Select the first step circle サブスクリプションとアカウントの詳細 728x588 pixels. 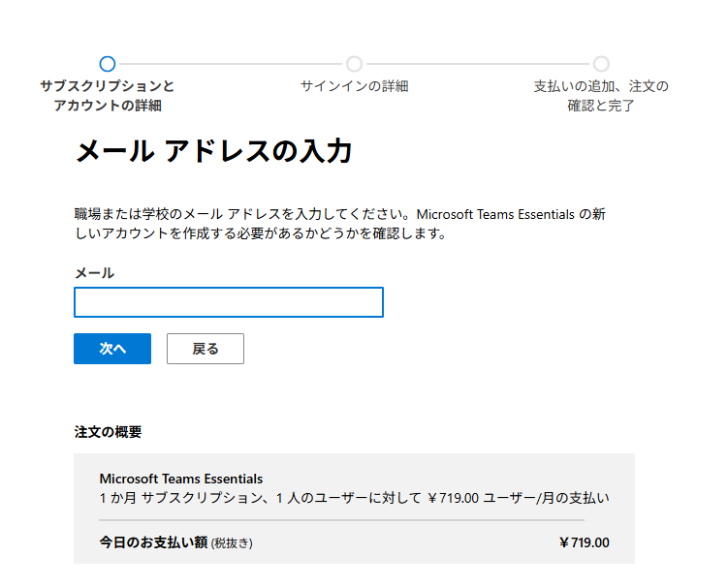tap(108, 64)
